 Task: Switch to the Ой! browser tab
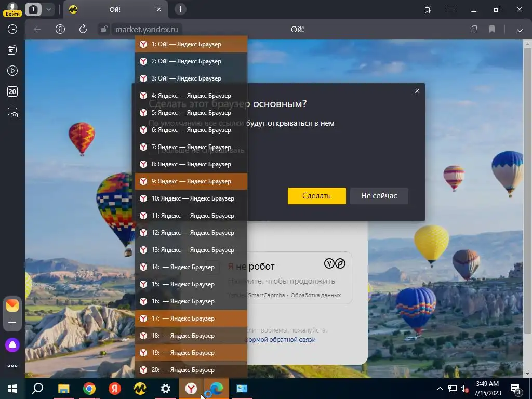tap(115, 9)
